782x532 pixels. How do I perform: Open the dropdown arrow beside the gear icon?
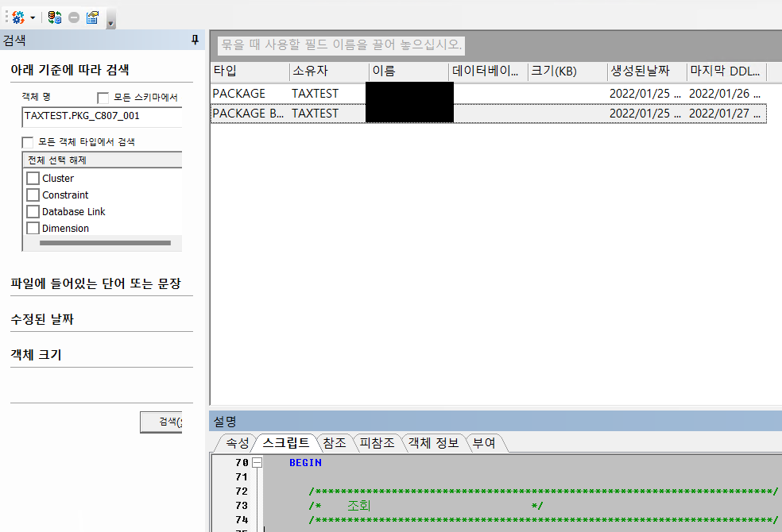pos(33,17)
